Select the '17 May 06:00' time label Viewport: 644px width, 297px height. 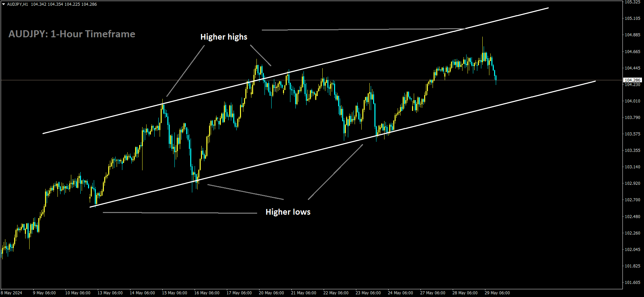click(x=239, y=293)
